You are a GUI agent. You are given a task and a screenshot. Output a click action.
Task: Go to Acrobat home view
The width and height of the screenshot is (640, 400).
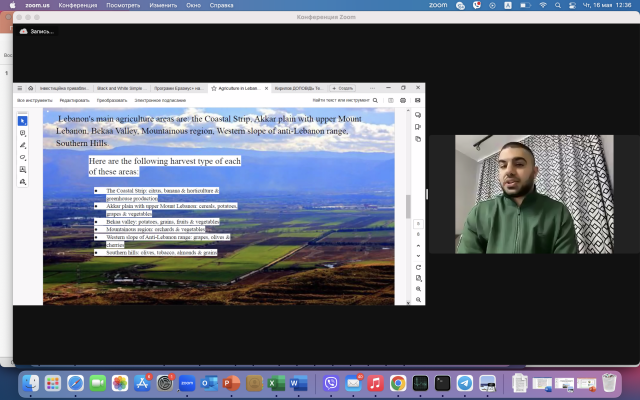click(x=31, y=88)
